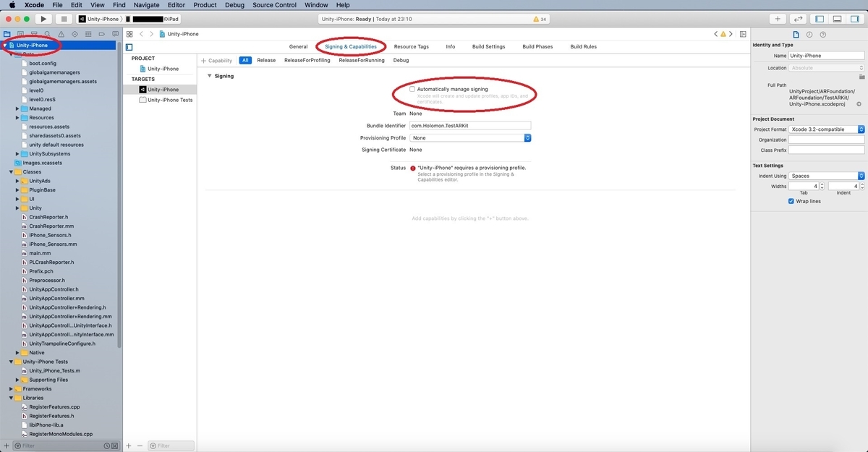868x452 pixels.
Task: Open the Report navigator
Action: coord(114,34)
